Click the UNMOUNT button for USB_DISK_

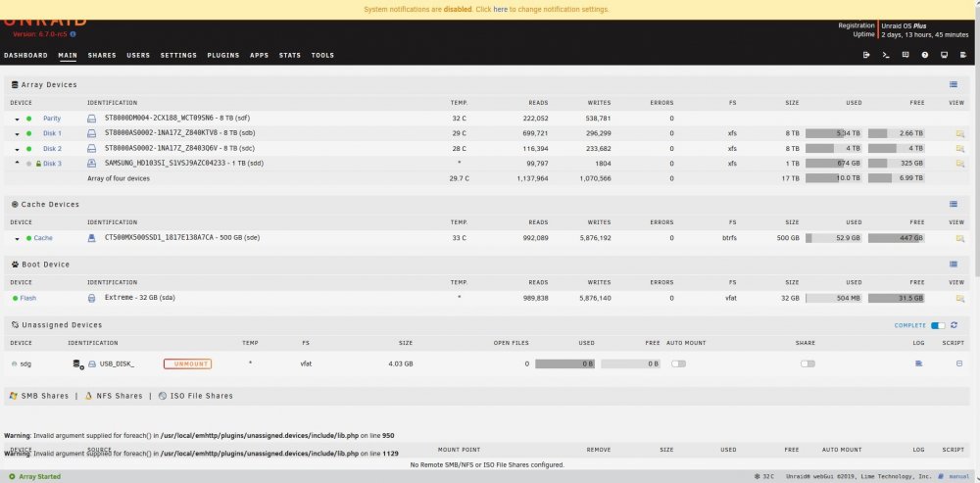tap(187, 363)
